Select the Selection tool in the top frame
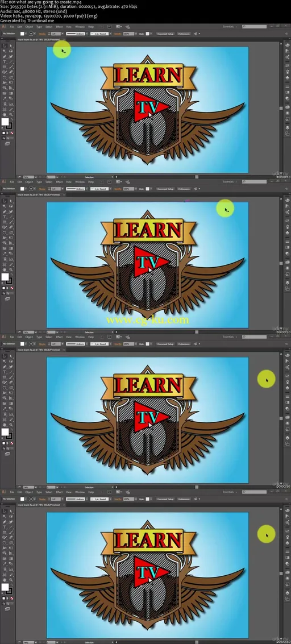Viewport: 291px width, 644px height. tap(4, 46)
